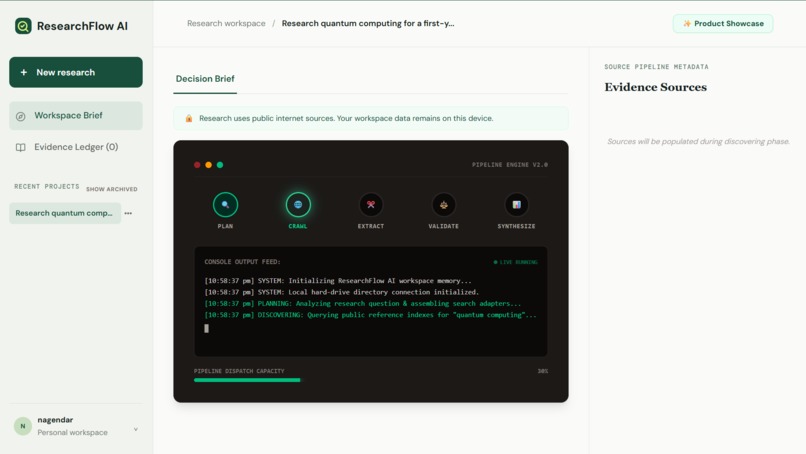The height and width of the screenshot is (454, 806).
Task: Click the Personal workspace label
Action: pos(72,432)
